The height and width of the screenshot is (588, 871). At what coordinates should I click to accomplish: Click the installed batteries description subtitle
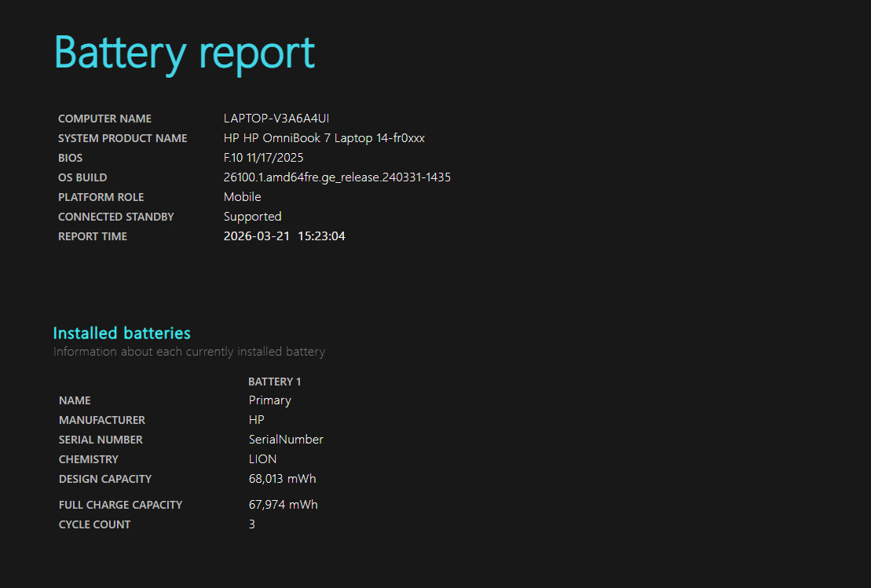click(x=188, y=352)
